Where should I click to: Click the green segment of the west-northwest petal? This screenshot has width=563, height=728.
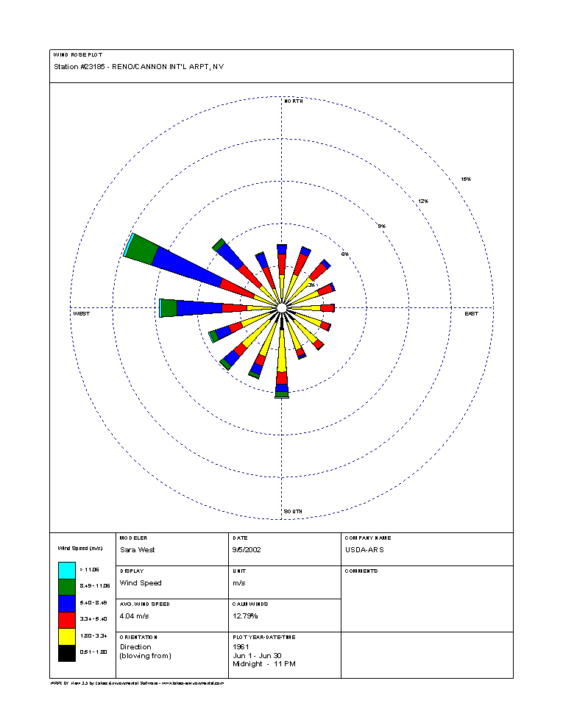tap(142, 250)
